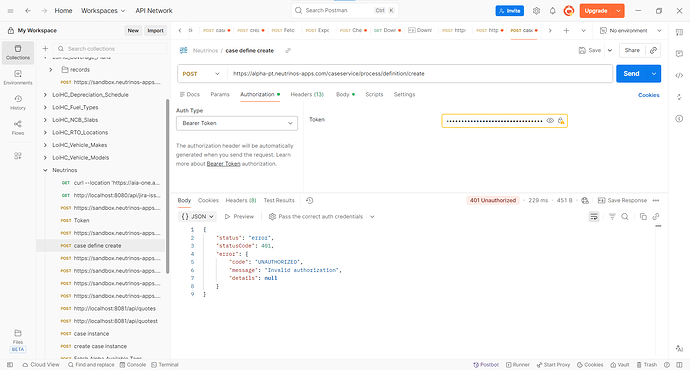The image size is (690, 370).
Task: Collapse the Neutrinos collection
Action: (x=45, y=170)
